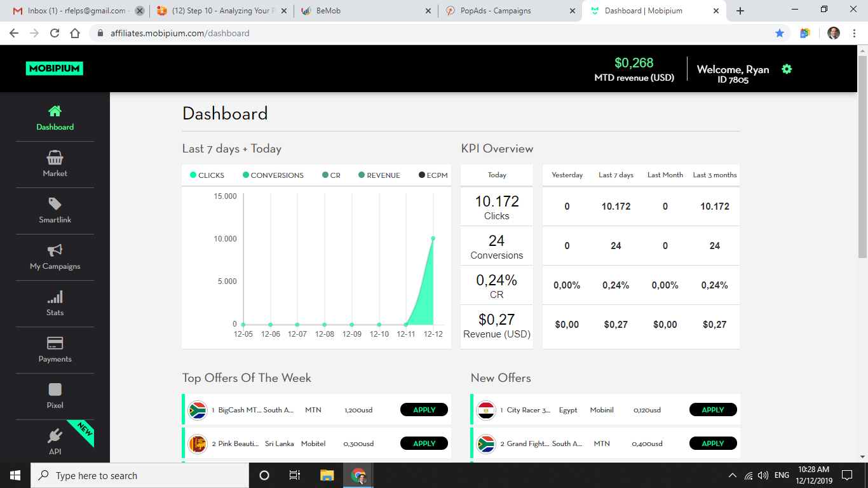868x488 pixels.
Task: Apply to the Pink Beauti Sri Lanka offer
Action: point(424,444)
